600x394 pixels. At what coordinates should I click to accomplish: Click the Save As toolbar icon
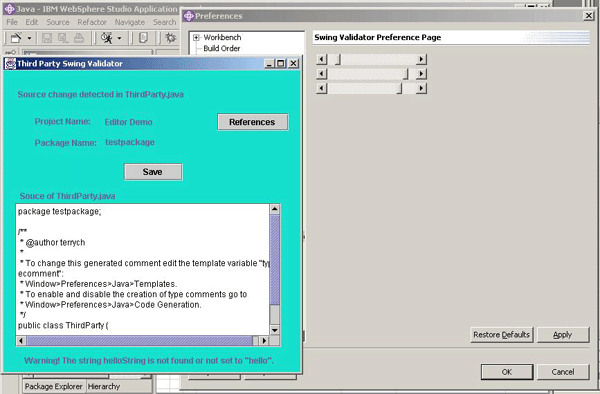tap(63, 38)
